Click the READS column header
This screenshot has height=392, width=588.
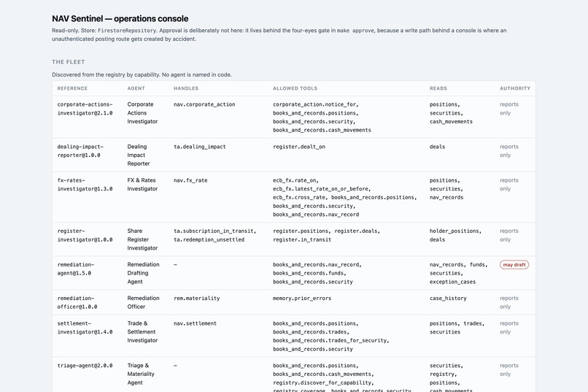point(438,88)
